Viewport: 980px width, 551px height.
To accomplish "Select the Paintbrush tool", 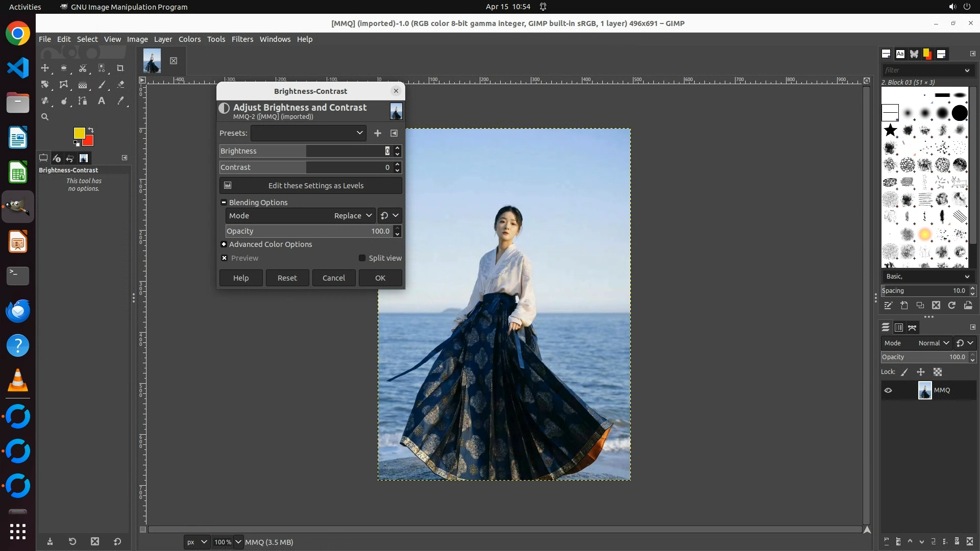I will point(102,85).
